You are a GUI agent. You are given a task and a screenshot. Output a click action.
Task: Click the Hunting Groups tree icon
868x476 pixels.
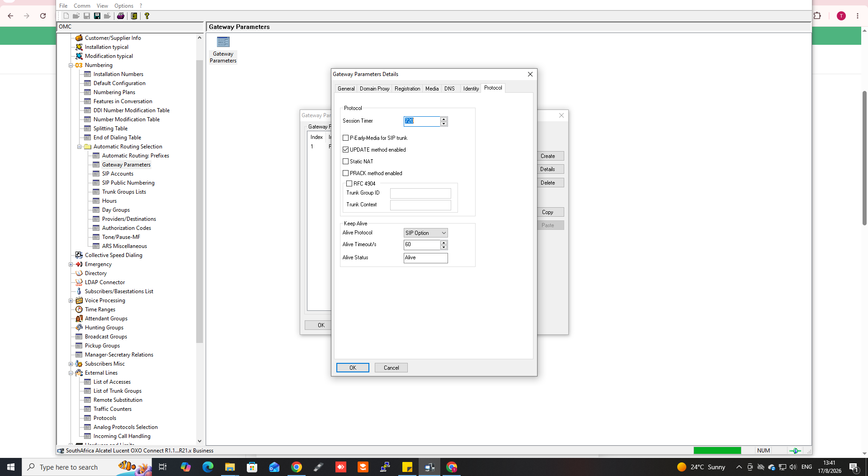click(x=79, y=328)
